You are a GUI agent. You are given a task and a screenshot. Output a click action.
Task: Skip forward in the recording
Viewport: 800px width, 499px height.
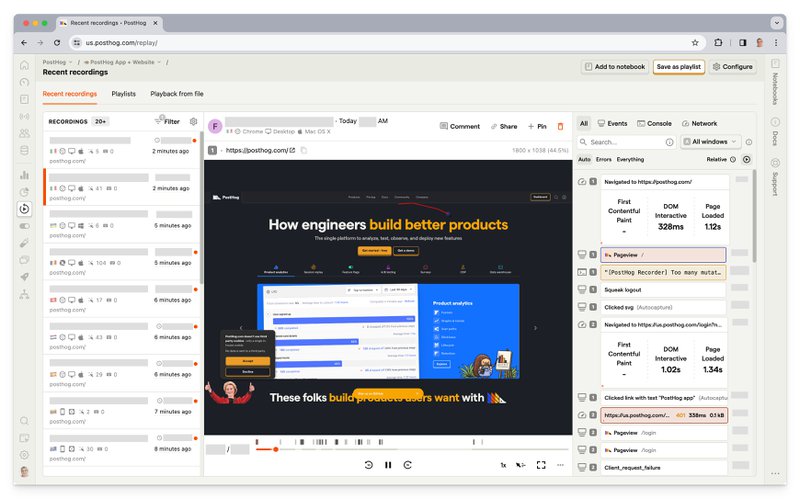[x=408, y=465]
